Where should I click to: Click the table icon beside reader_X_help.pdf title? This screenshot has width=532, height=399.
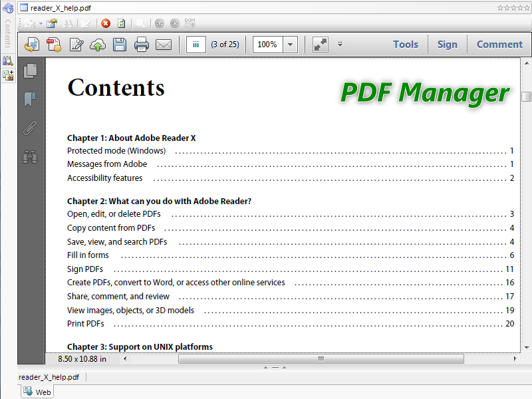pos(24,7)
